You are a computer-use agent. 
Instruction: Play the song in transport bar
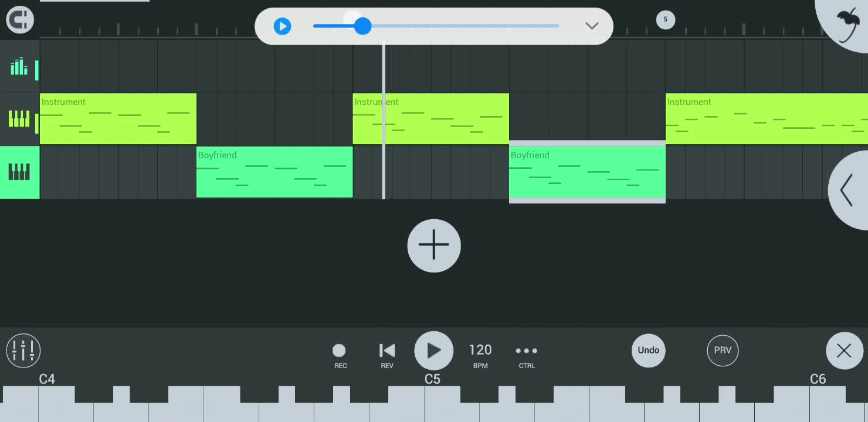coord(434,350)
